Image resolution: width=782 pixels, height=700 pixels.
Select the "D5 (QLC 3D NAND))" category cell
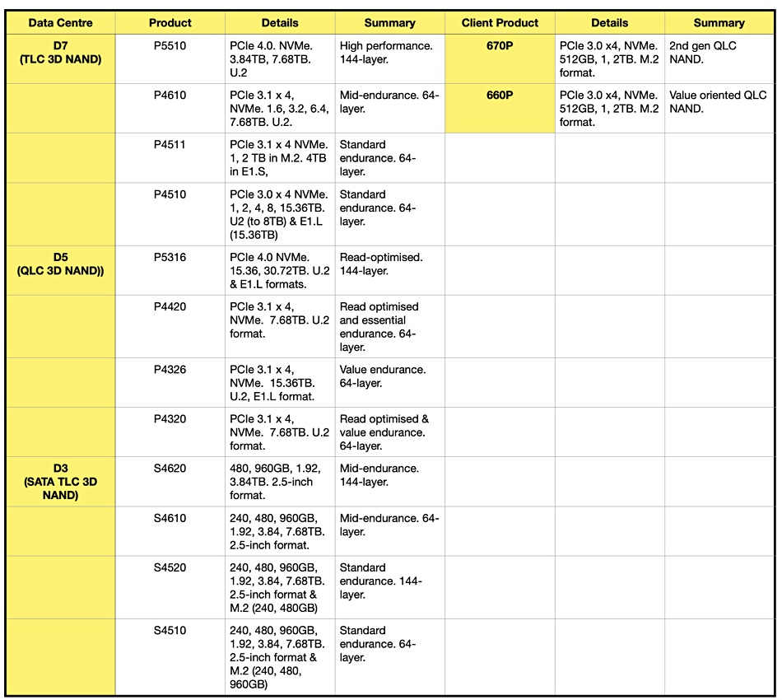60,270
